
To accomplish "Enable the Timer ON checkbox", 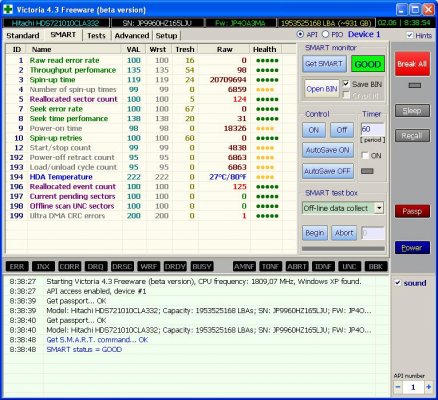I will pos(365,155).
